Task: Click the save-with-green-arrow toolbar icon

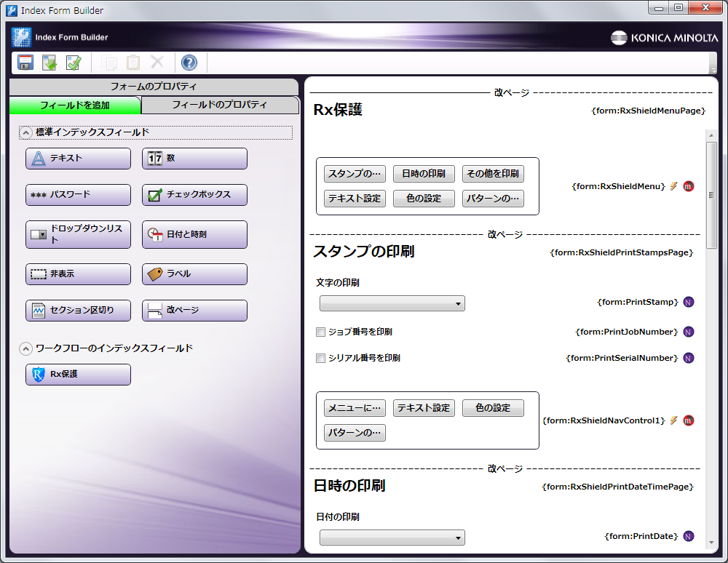Action: 50,62
